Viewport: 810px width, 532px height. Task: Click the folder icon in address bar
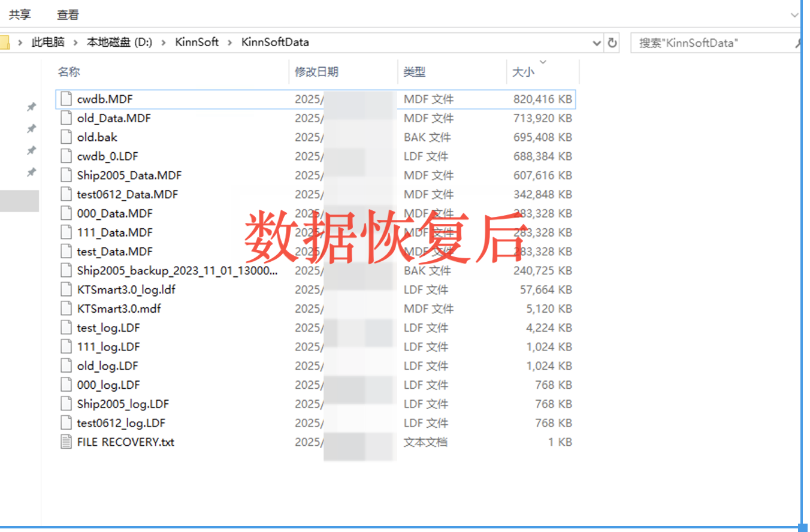coord(4,43)
